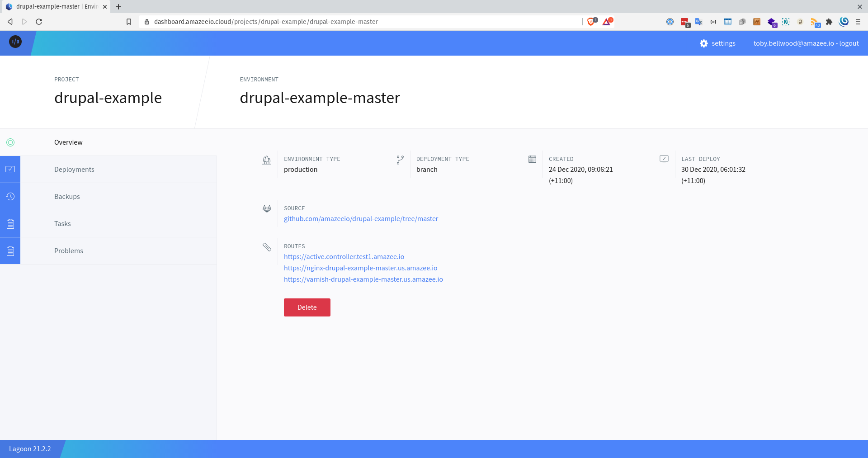Click the created calendar icon
The width and height of the screenshot is (868, 458).
coord(532,159)
